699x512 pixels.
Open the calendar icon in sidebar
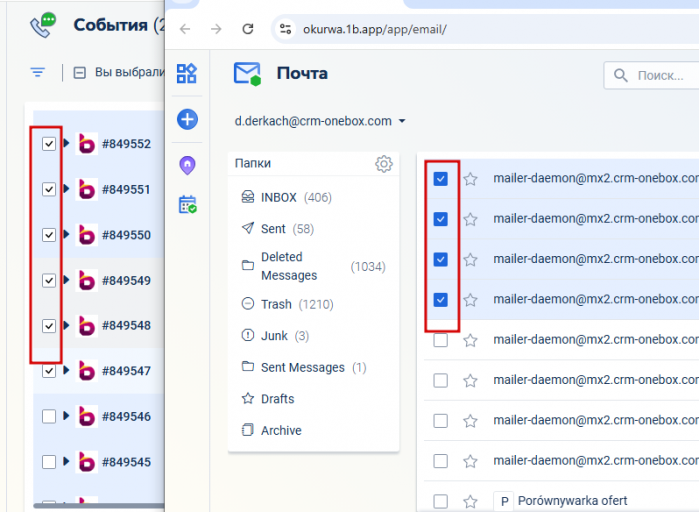point(187,205)
